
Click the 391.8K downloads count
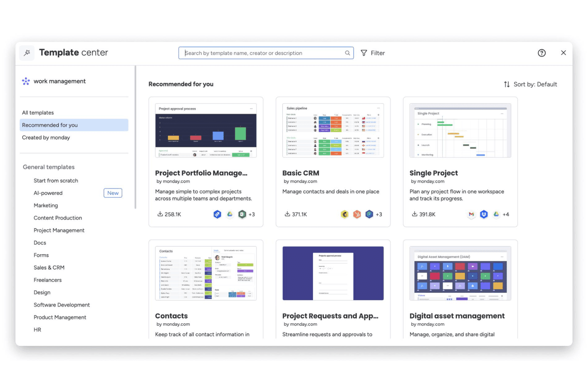coord(427,214)
